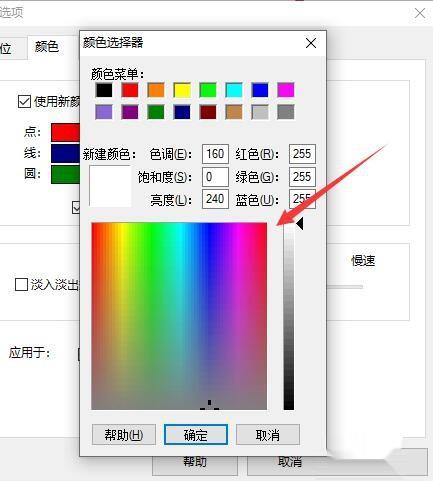Pick the magenta color swatch

[x=286, y=90]
